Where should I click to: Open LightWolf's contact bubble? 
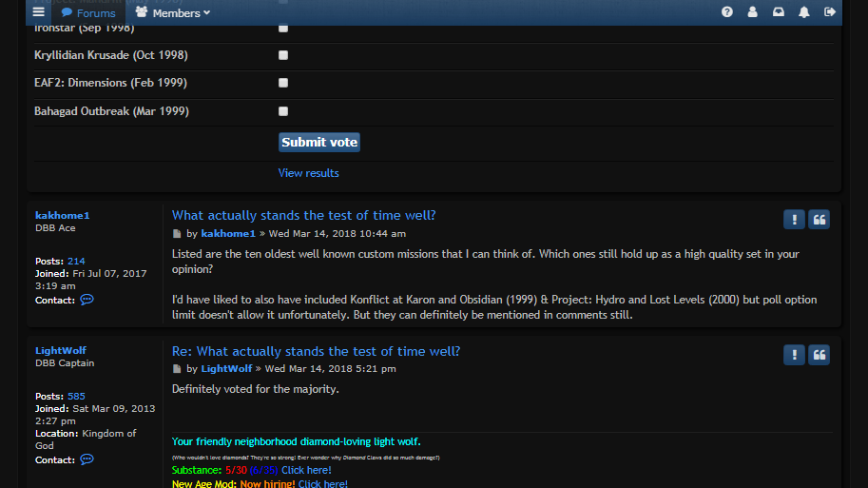pos(87,459)
